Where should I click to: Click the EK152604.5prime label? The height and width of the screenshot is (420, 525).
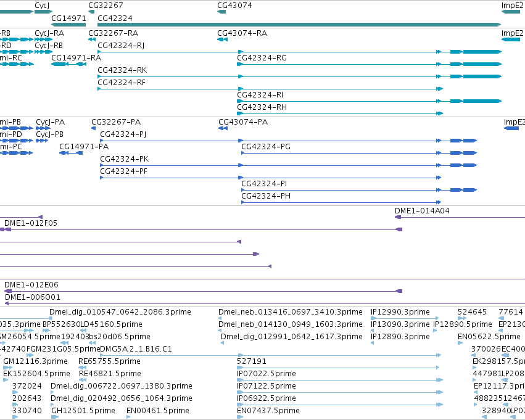tap(36, 374)
